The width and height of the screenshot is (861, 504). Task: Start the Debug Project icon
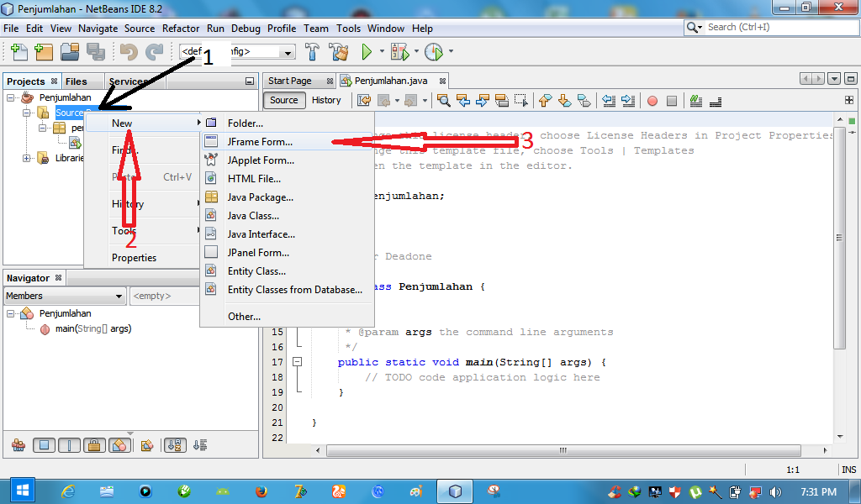click(x=400, y=52)
